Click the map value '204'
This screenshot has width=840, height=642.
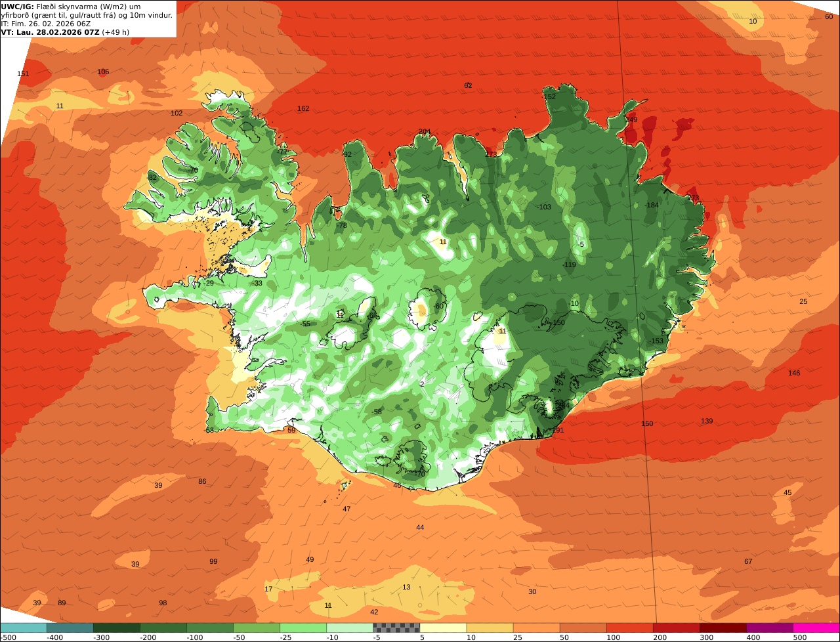pos(425,131)
